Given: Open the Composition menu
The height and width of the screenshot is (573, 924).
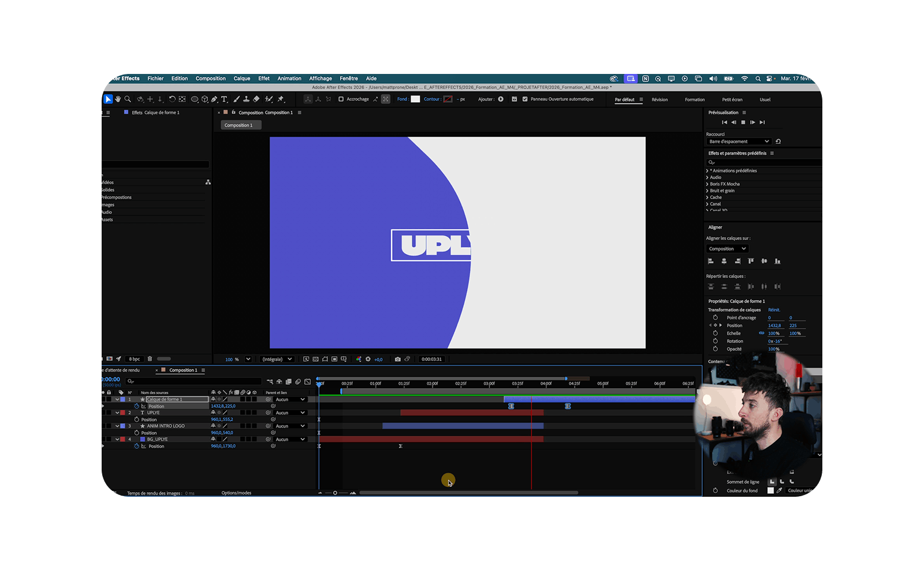Looking at the screenshot, I should point(211,79).
